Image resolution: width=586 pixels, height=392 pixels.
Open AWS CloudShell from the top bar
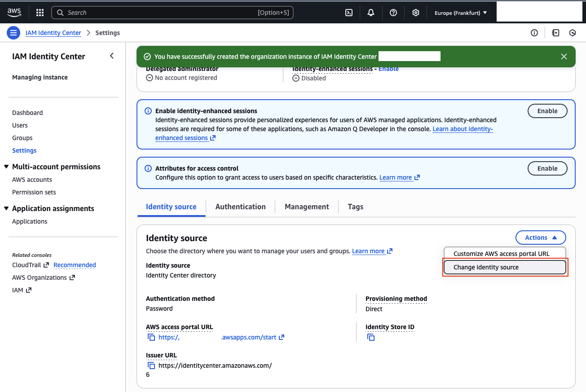[349, 13]
